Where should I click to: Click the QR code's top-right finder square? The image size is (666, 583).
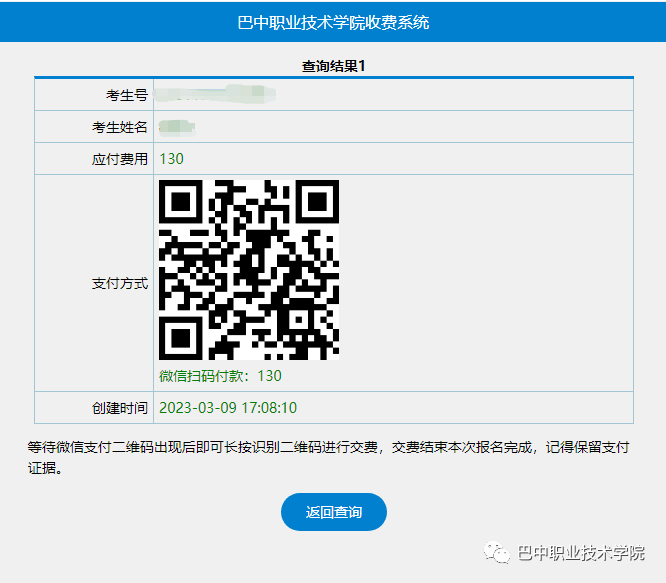pyautogui.click(x=317, y=202)
